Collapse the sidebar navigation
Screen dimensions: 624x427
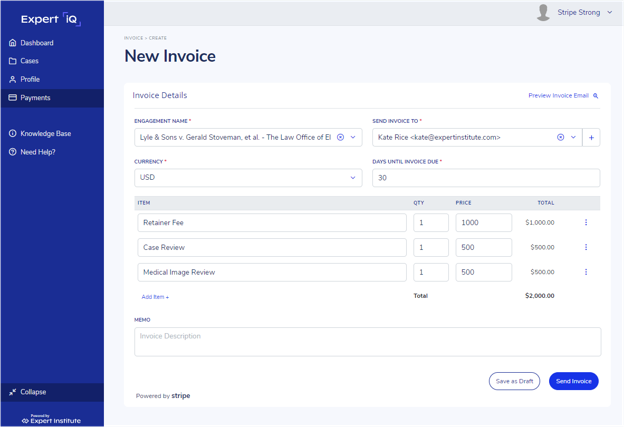click(28, 392)
